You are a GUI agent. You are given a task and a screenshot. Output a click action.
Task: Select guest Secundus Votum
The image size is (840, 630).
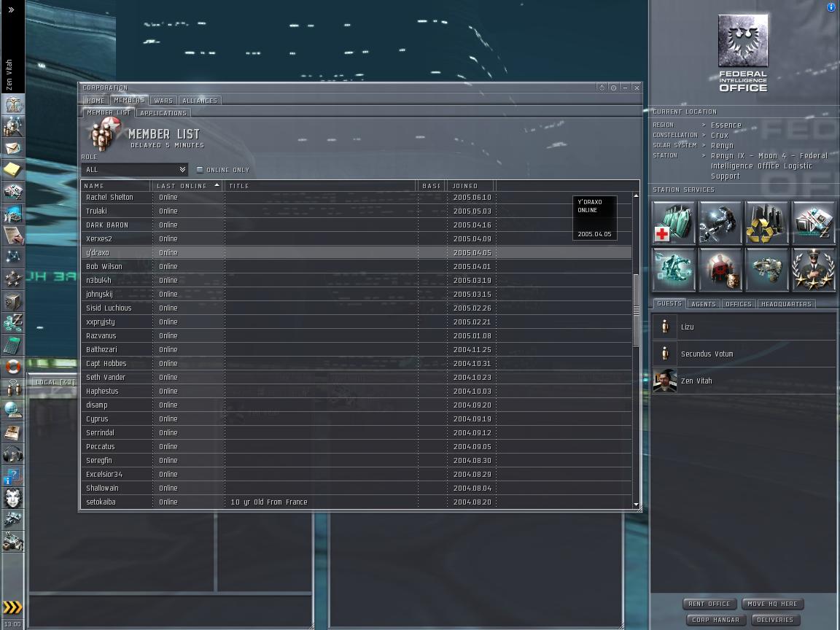point(744,354)
